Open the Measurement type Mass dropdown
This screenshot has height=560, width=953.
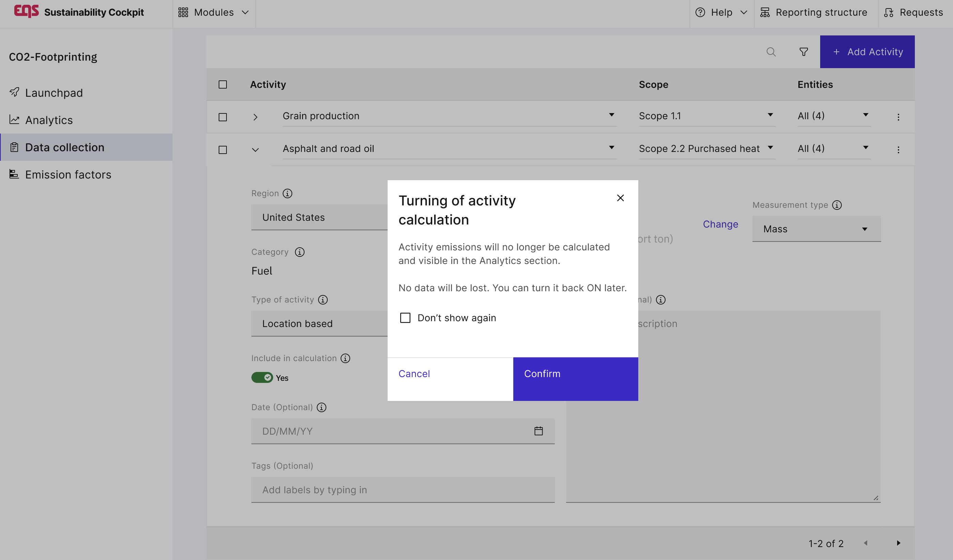point(816,229)
